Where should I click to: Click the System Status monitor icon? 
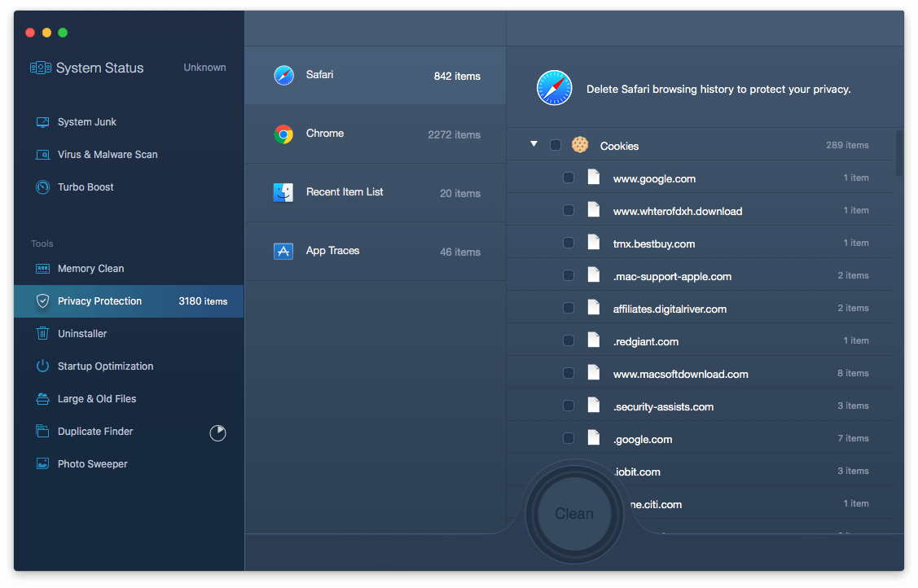pos(41,68)
